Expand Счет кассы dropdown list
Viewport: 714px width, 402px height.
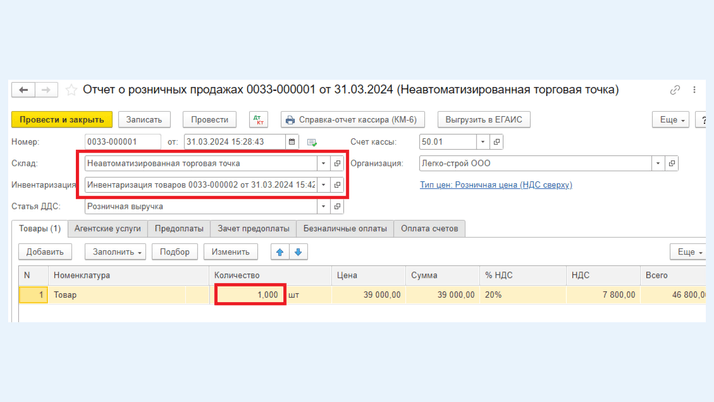pyautogui.click(x=483, y=142)
